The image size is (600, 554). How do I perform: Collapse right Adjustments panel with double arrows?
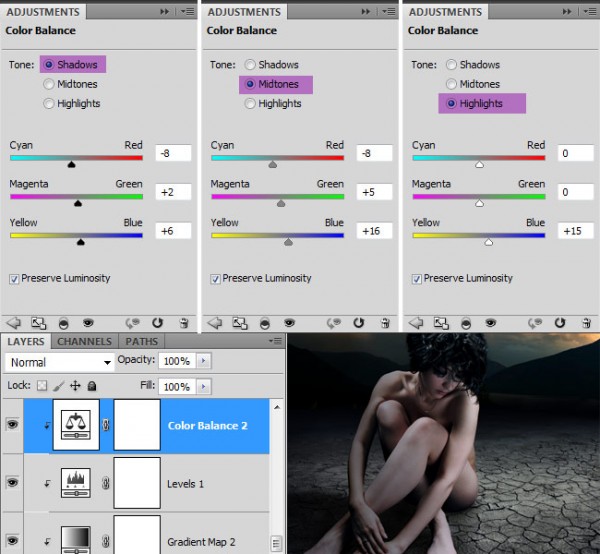(567, 11)
